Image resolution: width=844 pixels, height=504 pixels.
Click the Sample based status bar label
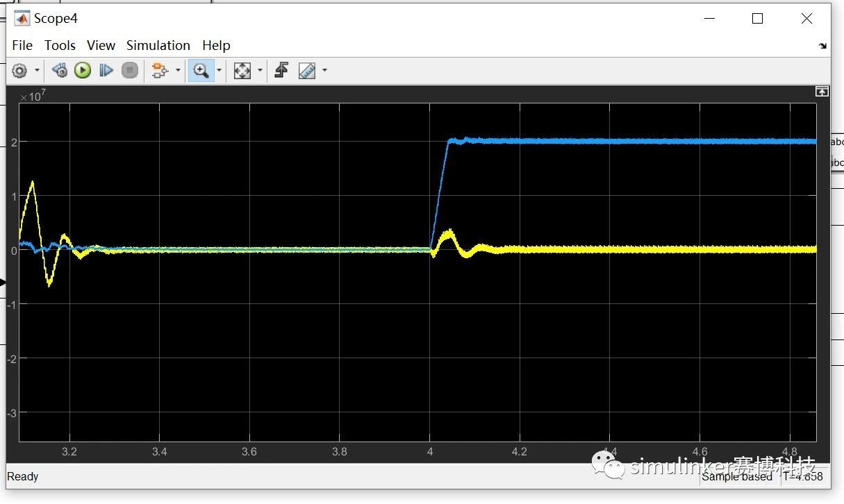737,476
